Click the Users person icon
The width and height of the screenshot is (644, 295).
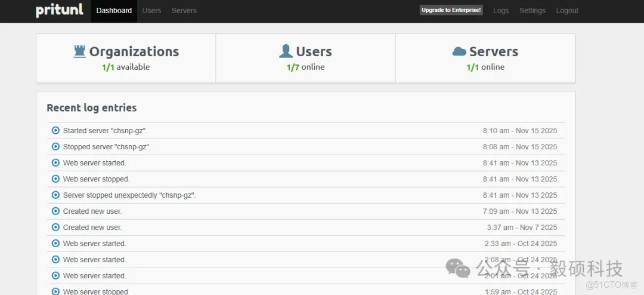point(286,51)
